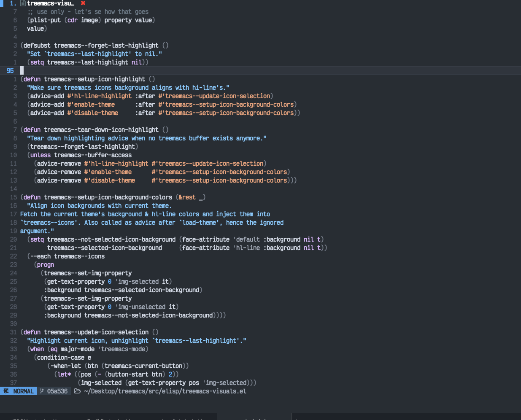Click the highlighted line number 95
Screen dimensions: 521x420
pyautogui.click(x=10, y=70)
